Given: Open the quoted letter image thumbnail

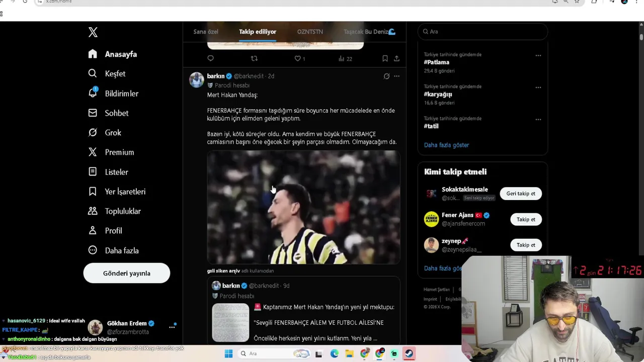Looking at the screenshot, I should pyautogui.click(x=230, y=322).
